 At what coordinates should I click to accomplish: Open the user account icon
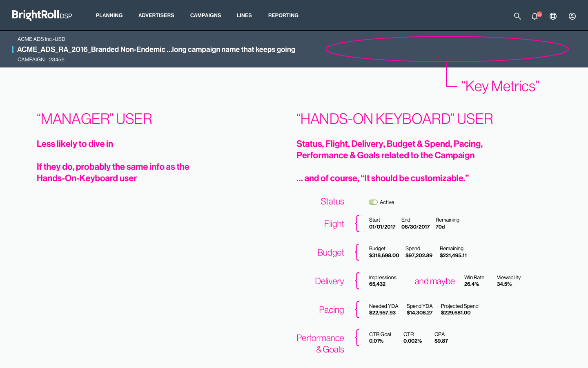pyautogui.click(x=572, y=16)
